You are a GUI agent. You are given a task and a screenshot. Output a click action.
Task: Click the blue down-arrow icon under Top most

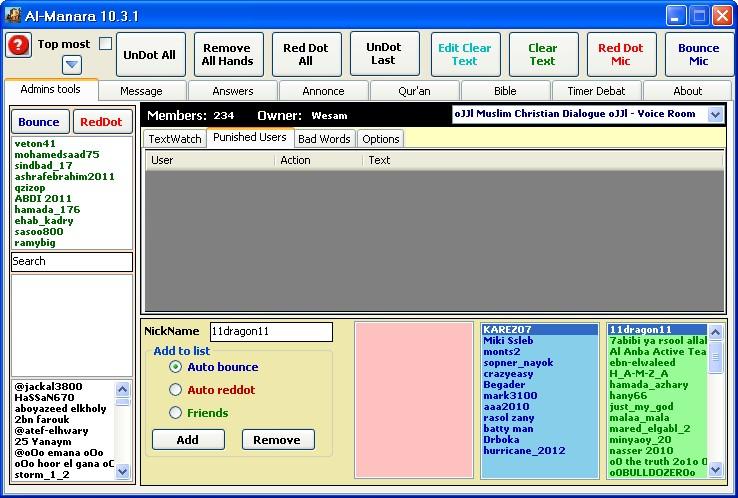click(72, 65)
